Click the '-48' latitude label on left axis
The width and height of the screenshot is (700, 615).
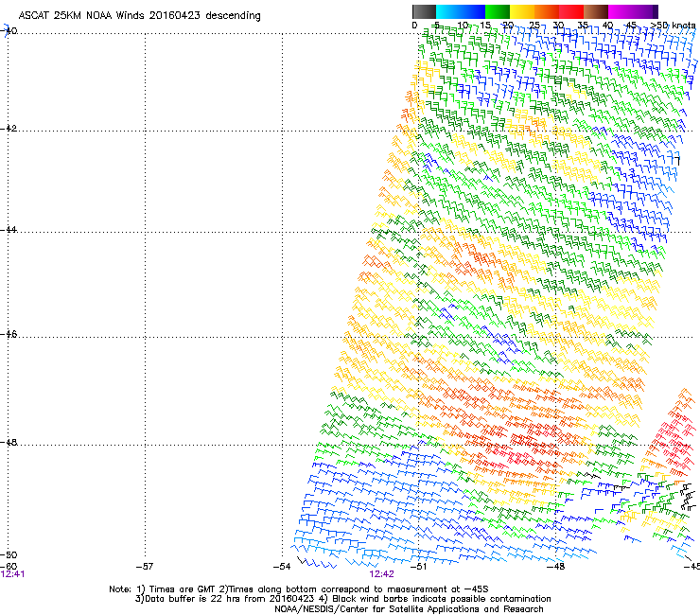pyautogui.click(x=9, y=442)
